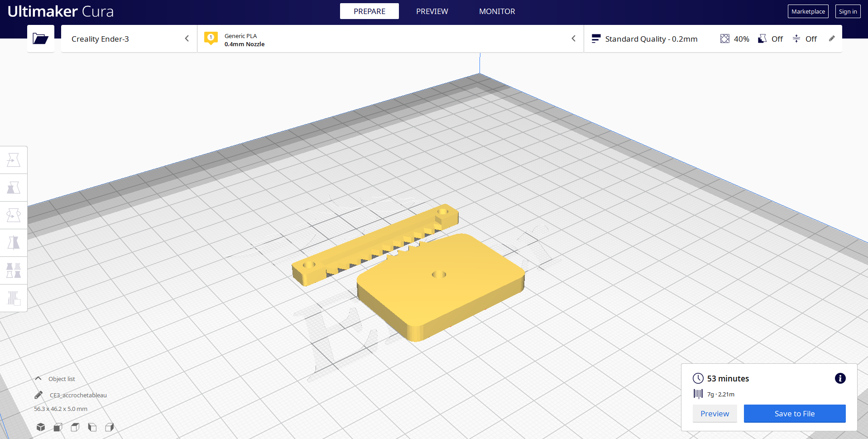868x439 pixels.
Task: Switch to the MONITOR tab
Action: [x=497, y=11]
